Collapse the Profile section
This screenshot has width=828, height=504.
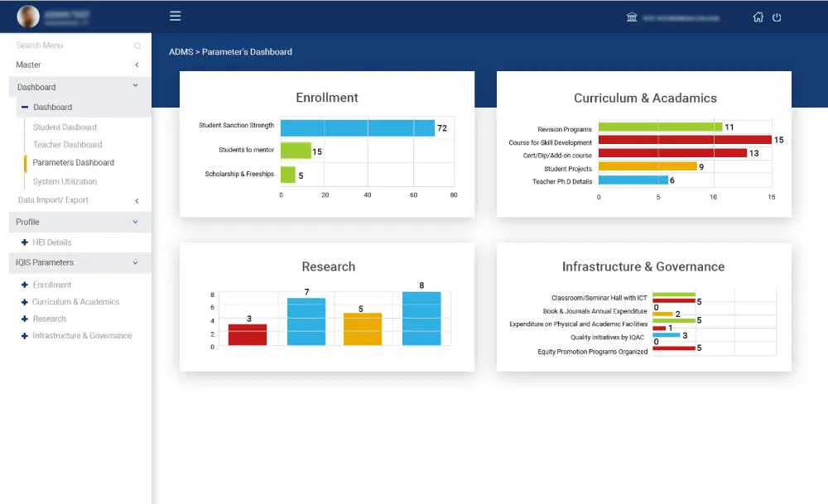tap(136, 222)
